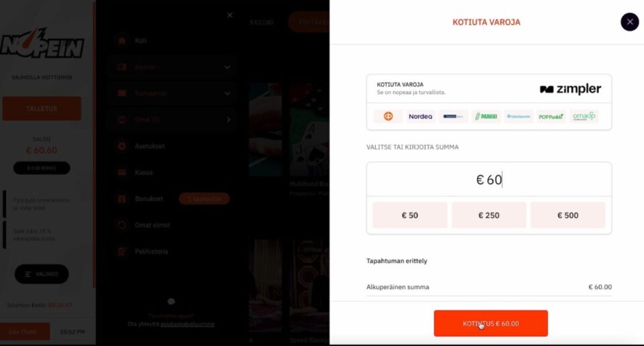Expand the Kasino menu chevron
Image resolution: width=644 pixels, height=346 pixels.
(x=227, y=67)
